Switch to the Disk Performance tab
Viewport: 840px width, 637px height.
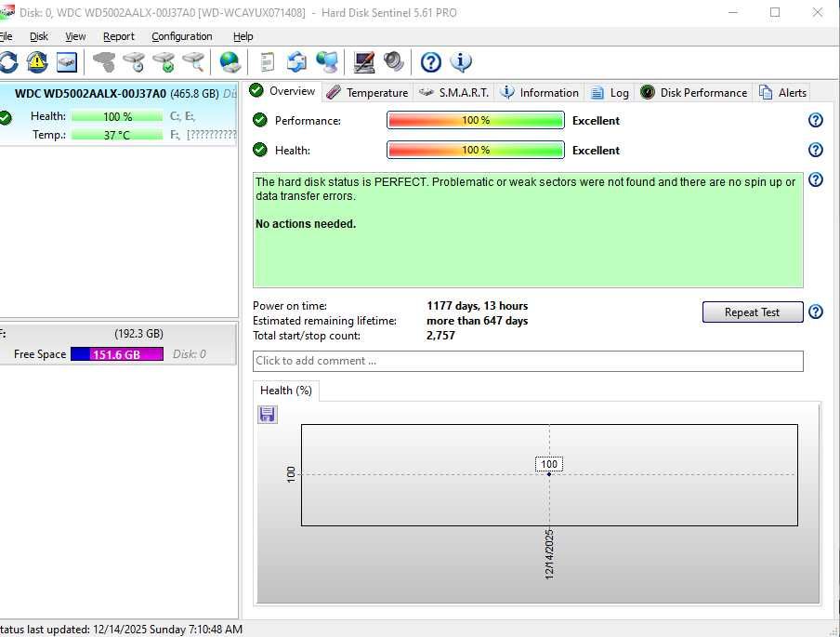[x=694, y=93]
